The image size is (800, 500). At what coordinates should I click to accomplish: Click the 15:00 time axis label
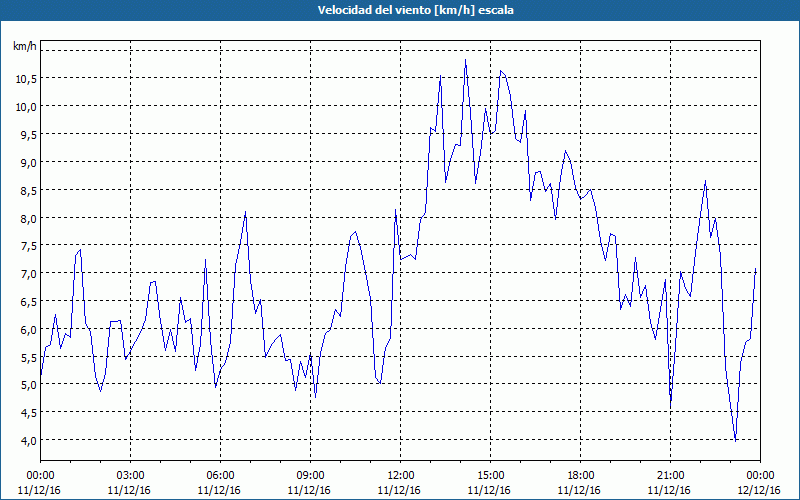[491, 476]
